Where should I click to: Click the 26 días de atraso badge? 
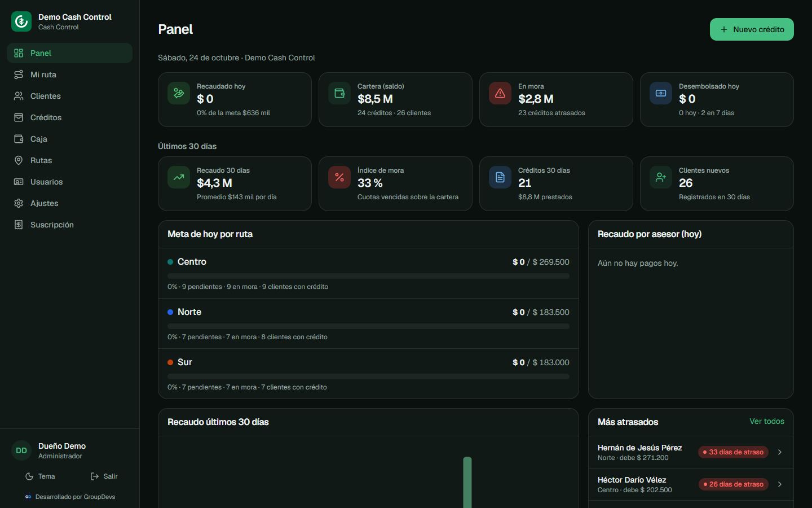pos(733,484)
